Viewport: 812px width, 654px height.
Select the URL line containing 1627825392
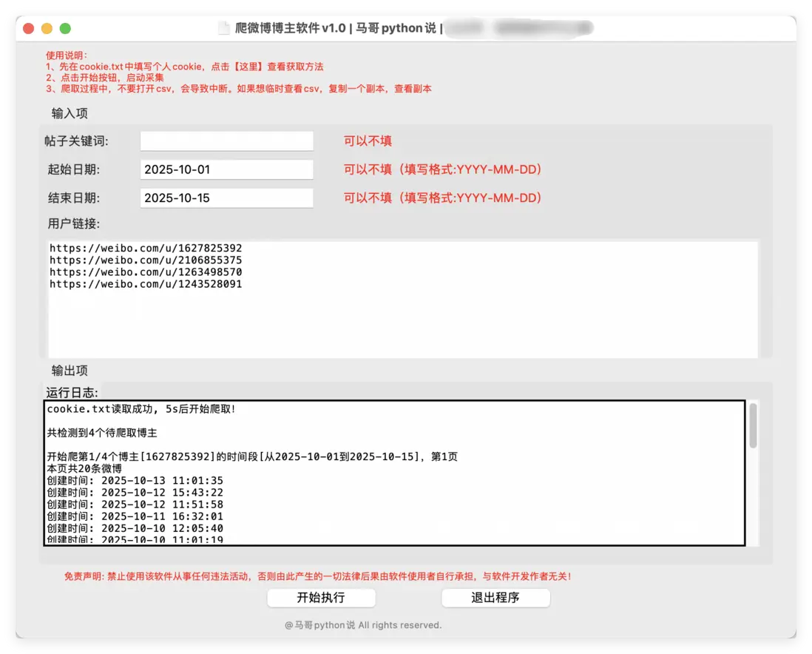[x=145, y=248]
